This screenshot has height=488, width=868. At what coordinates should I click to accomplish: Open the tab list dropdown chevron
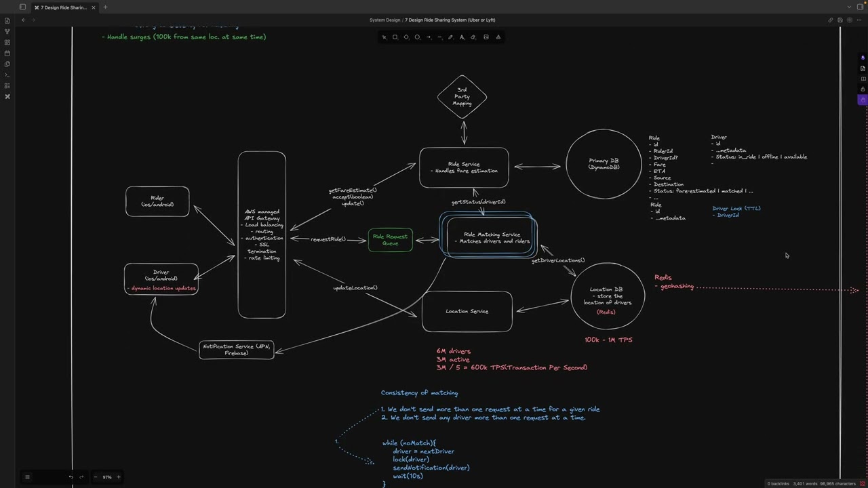pos(849,7)
